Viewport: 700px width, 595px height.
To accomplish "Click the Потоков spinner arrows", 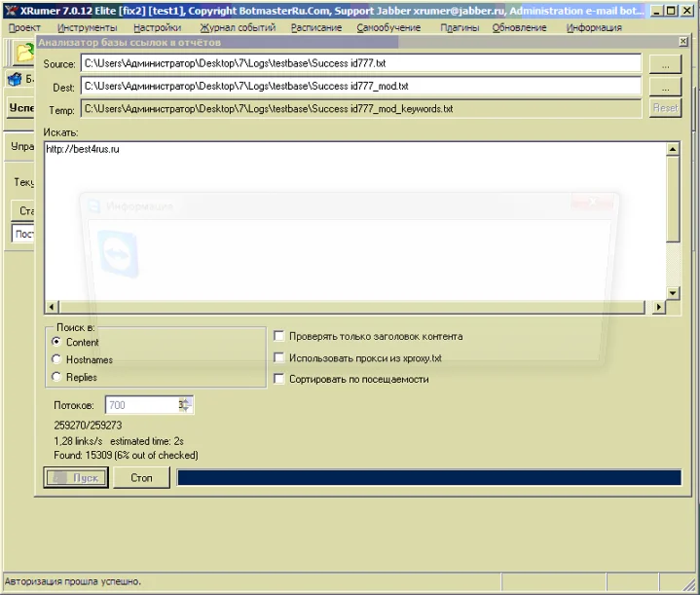I will coord(185,405).
